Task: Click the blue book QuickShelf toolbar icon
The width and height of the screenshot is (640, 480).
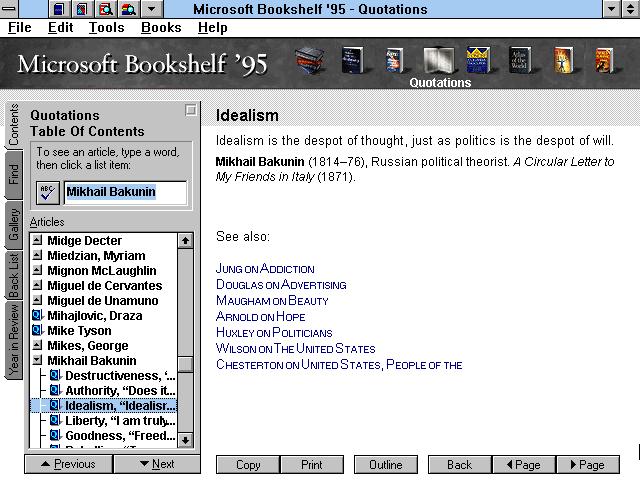Action: [59, 9]
